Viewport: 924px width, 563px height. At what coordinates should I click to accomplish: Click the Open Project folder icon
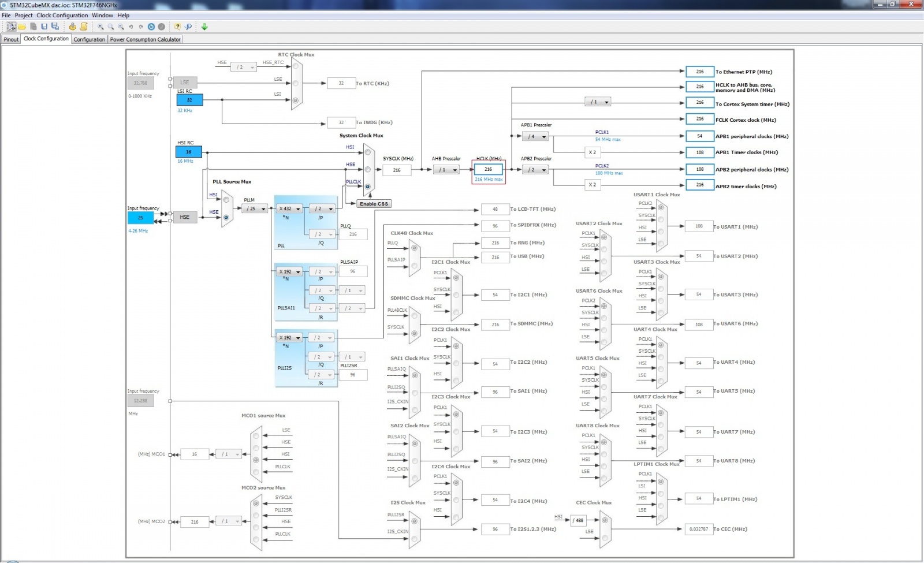(x=22, y=27)
